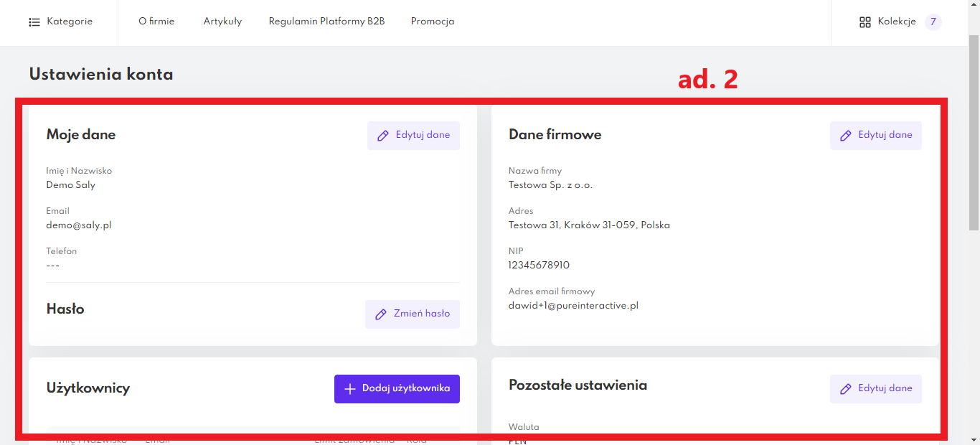Image resolution: width=980 pixels, height=445 pixels.
Task: Select Promocja in the top navigation
Action: tap(433, 22)
